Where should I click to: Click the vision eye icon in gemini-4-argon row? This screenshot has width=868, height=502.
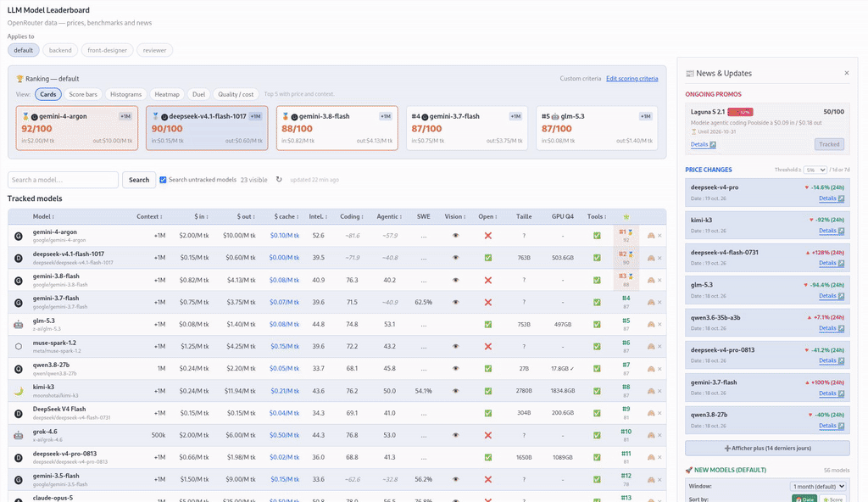tap(455, 236)
